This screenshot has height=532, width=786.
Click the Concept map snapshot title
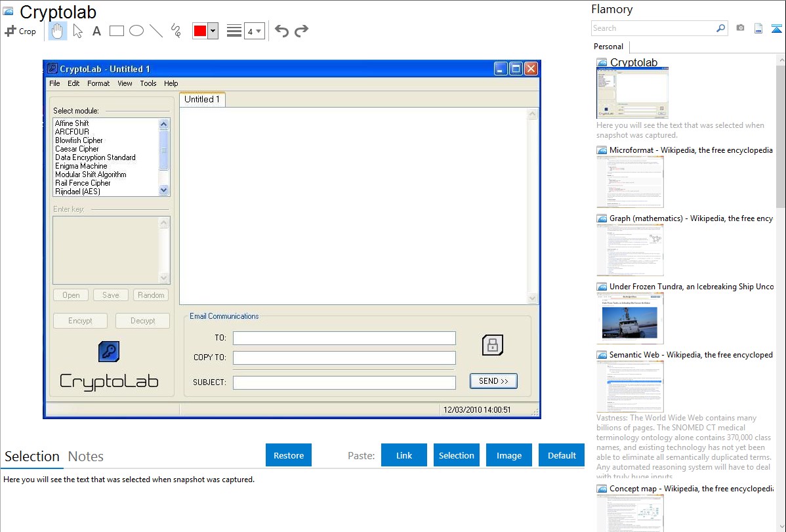tap(692, 488)
